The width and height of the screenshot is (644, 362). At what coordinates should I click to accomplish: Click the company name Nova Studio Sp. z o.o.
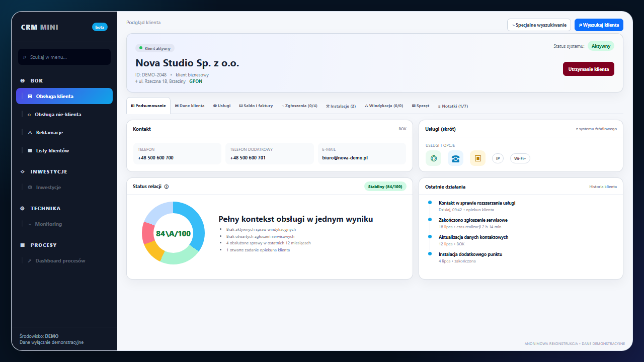(187, 63)
